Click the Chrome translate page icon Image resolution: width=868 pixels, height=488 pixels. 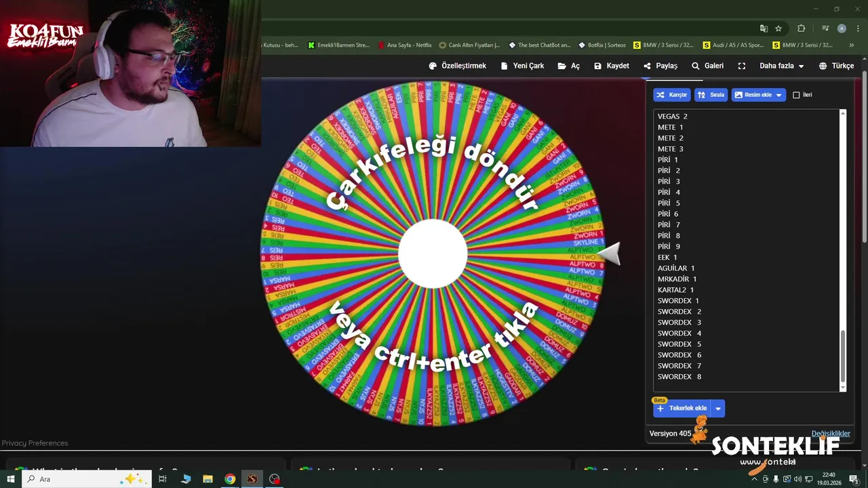pos(764,28)
